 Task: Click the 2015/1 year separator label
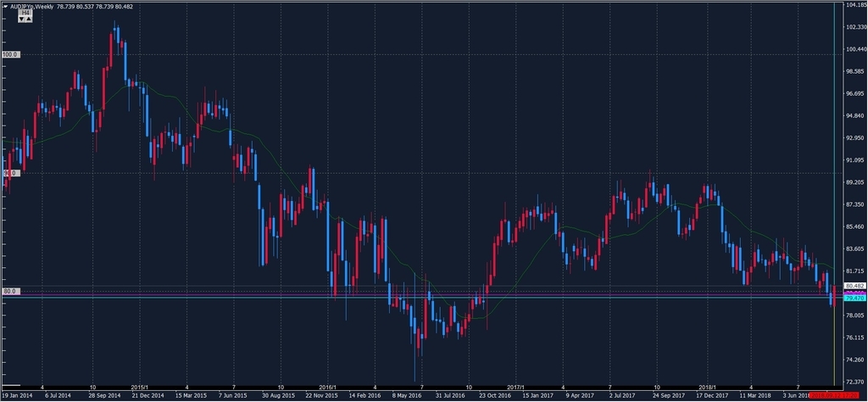click(x=140, y=387)
